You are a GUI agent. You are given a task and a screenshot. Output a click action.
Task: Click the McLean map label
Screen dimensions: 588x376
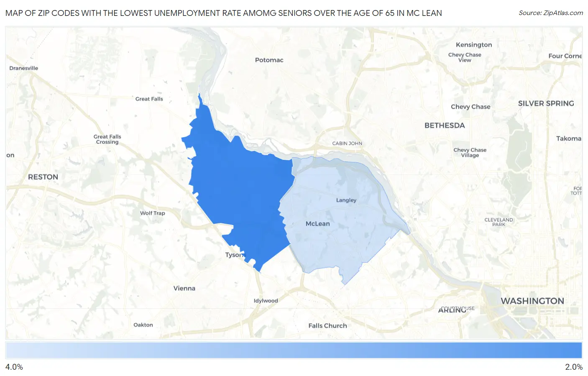(318, 224)
